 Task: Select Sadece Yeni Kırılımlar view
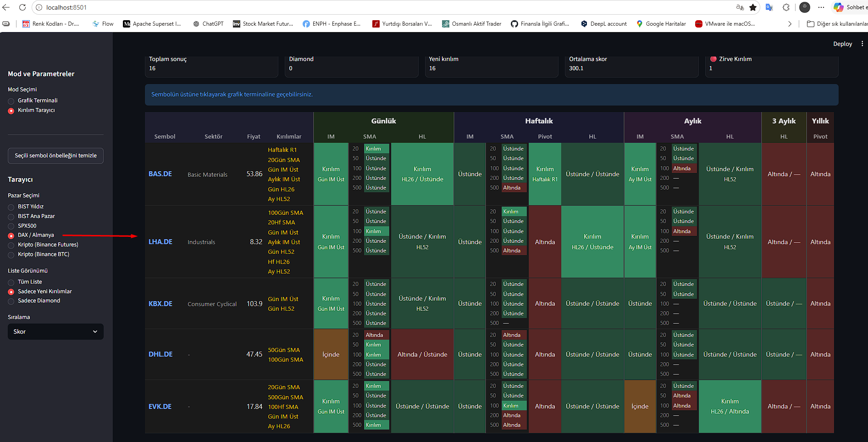(40, 291)
